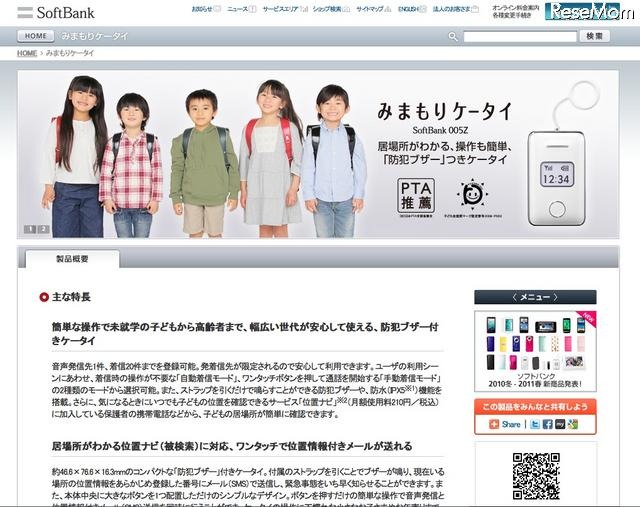This screenshot has height=507, width=640.
Task: Click the HOME breadcrumb link
Action: tap(27, 53)
